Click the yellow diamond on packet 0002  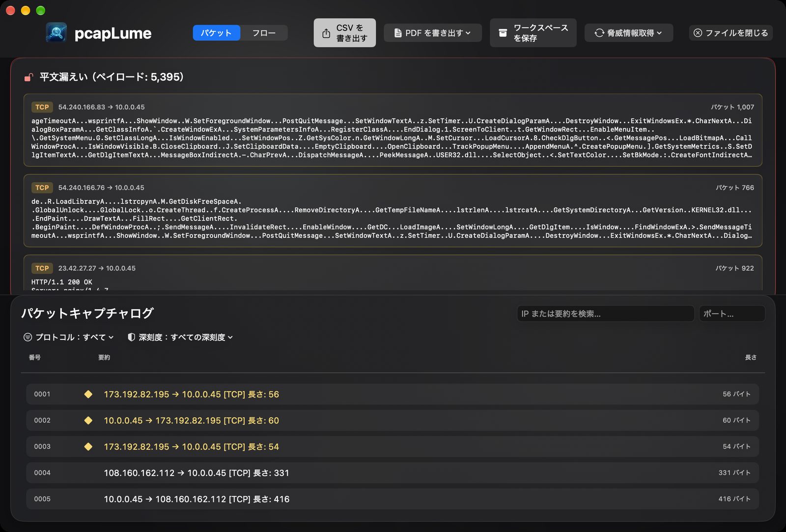point(88,420)
